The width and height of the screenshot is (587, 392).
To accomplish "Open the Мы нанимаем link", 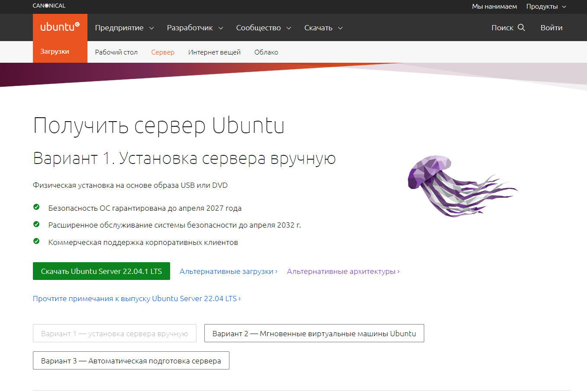I will (x=494, y=6).
